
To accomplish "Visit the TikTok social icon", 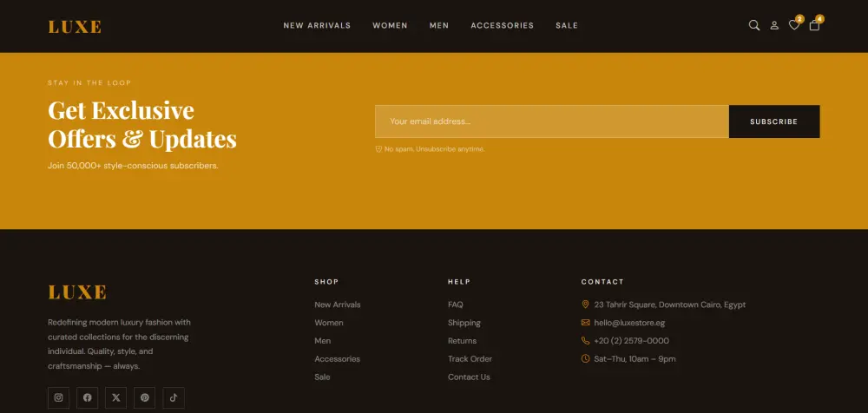I will tap(174, 397).
